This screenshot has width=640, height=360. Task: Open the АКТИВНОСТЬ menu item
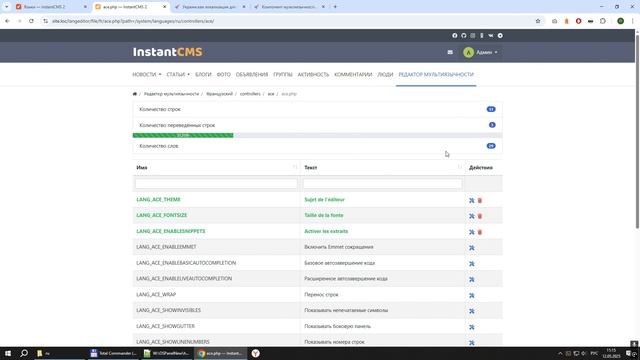[x=313, y=75]
